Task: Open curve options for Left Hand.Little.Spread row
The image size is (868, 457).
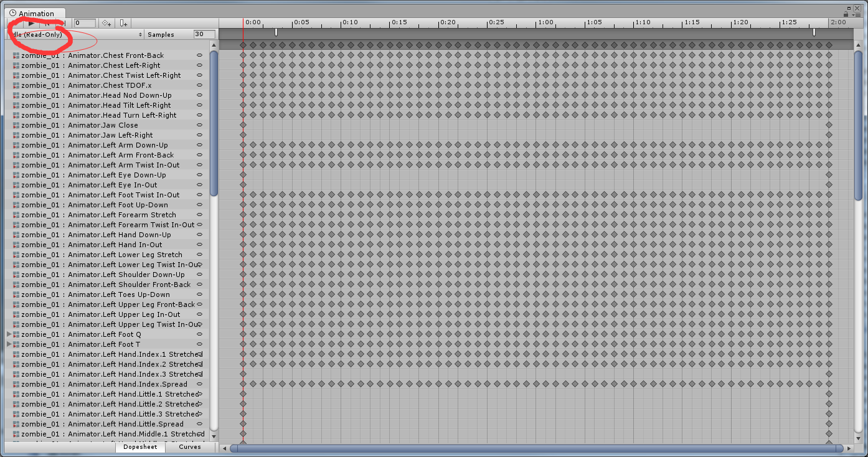Action: [200, 423]
